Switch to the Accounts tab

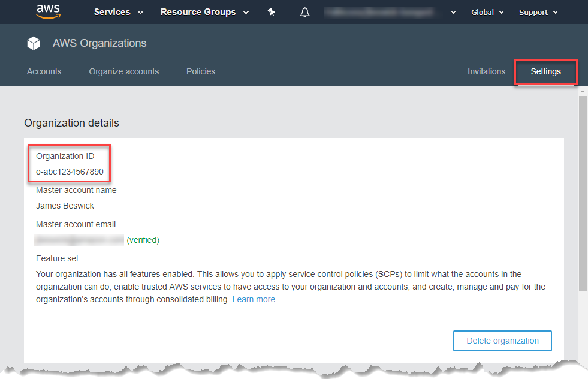point(44,71)
